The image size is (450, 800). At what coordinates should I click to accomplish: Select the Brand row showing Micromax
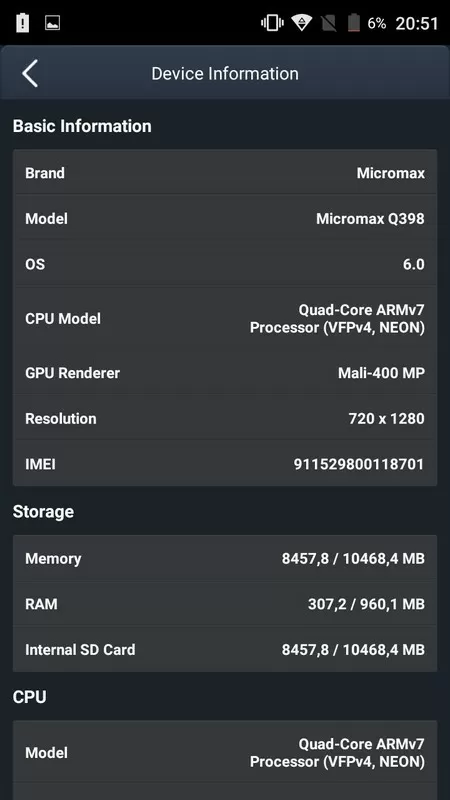tap(225, 173)
